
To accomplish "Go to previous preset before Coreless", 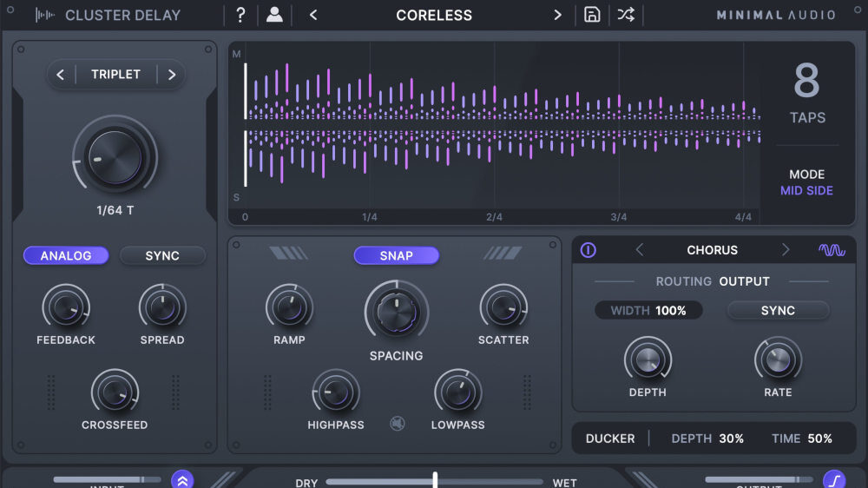I will click(x=313, y=15).
